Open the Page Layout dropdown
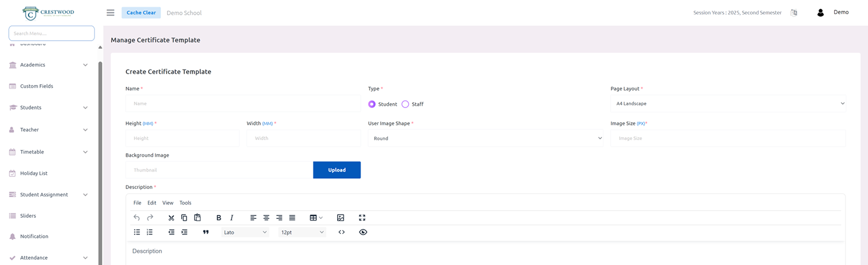 [x=728, y=104]
